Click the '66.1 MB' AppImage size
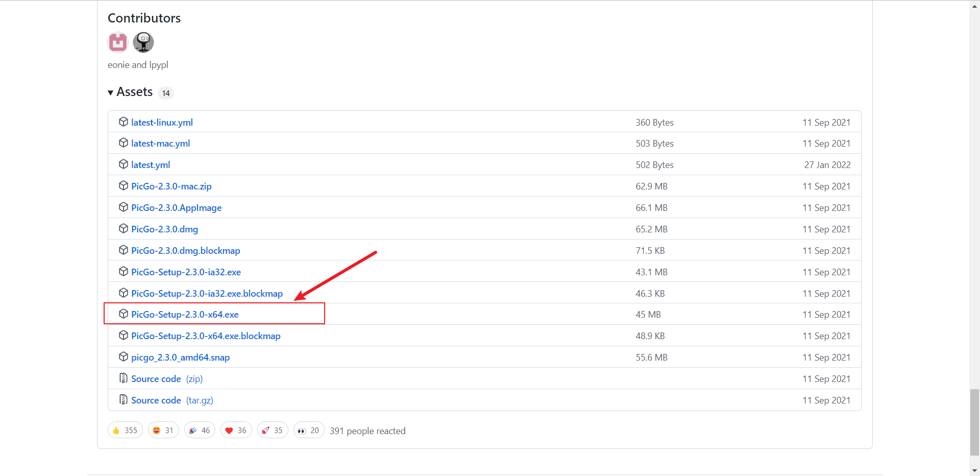980x476 pixels. (x=652, y=208)
